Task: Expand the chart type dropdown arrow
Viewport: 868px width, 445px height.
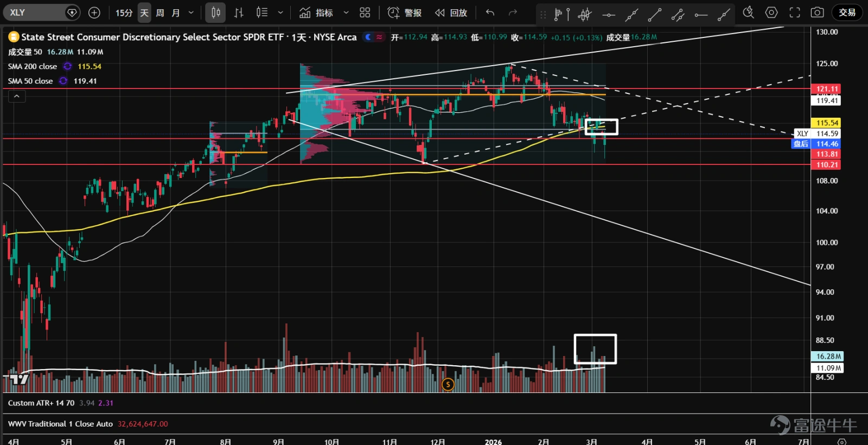Action: (x=280, y=12)
